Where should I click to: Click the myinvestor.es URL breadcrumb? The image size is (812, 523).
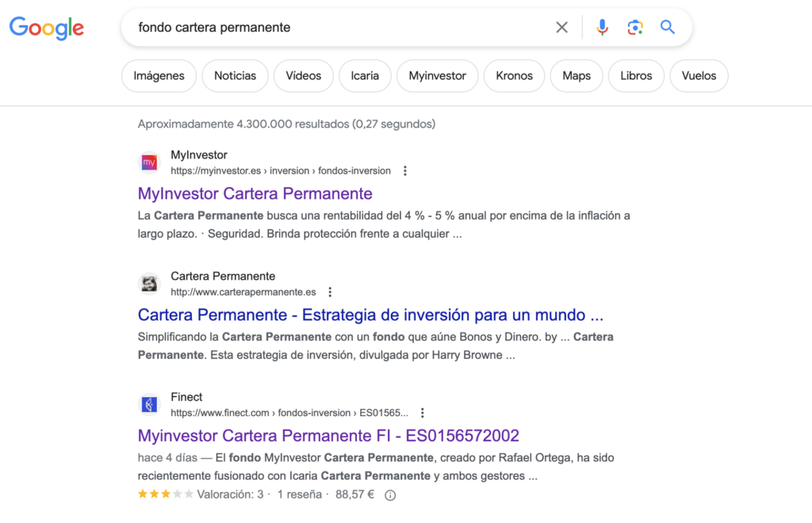tap(281, 170)
